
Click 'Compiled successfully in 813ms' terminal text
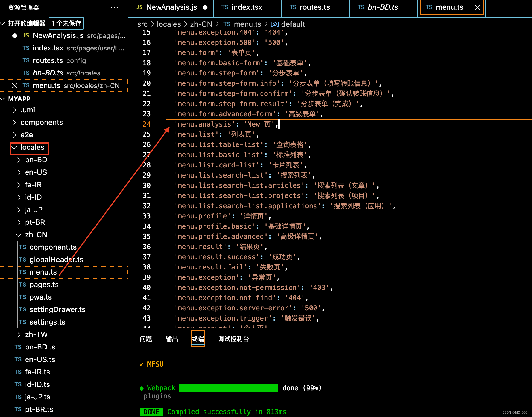[227, 412]
